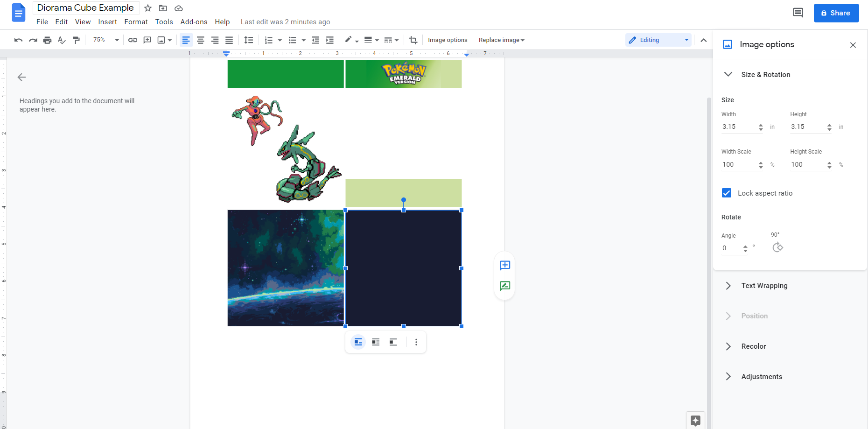Select the Wrap text layout icon
The width and height of the screenshot is (868, 429).
click(x=375, y=342)
